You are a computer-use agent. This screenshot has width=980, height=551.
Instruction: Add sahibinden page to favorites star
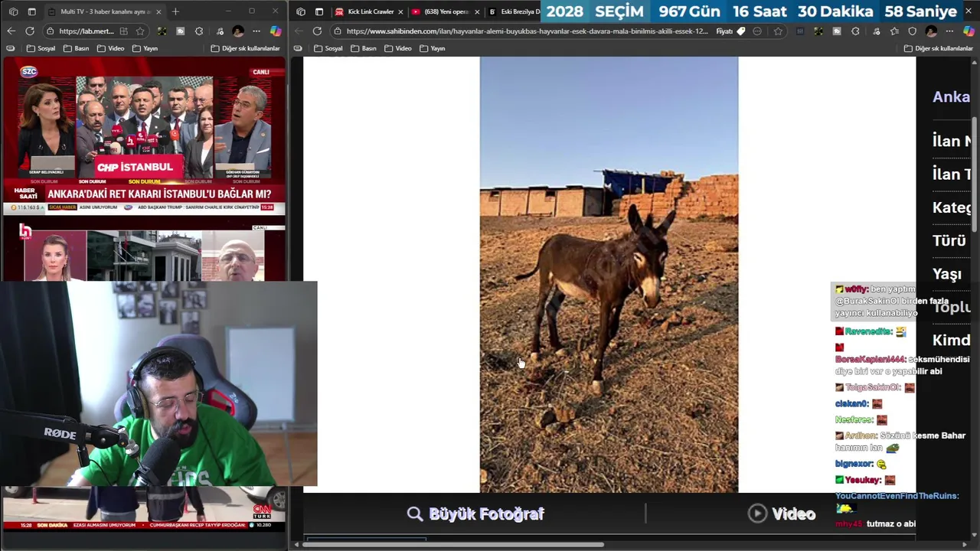point(778,31)
